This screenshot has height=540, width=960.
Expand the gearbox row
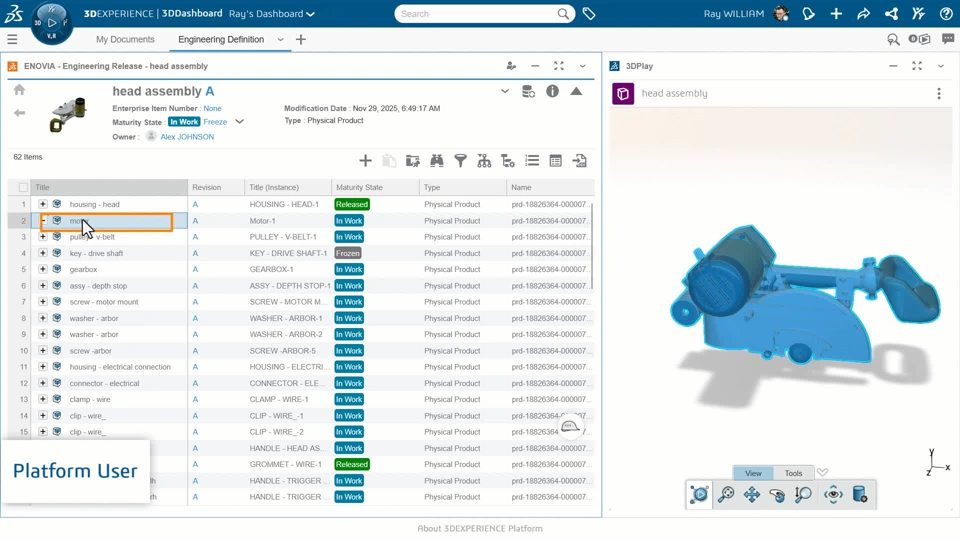coord(43,269)
